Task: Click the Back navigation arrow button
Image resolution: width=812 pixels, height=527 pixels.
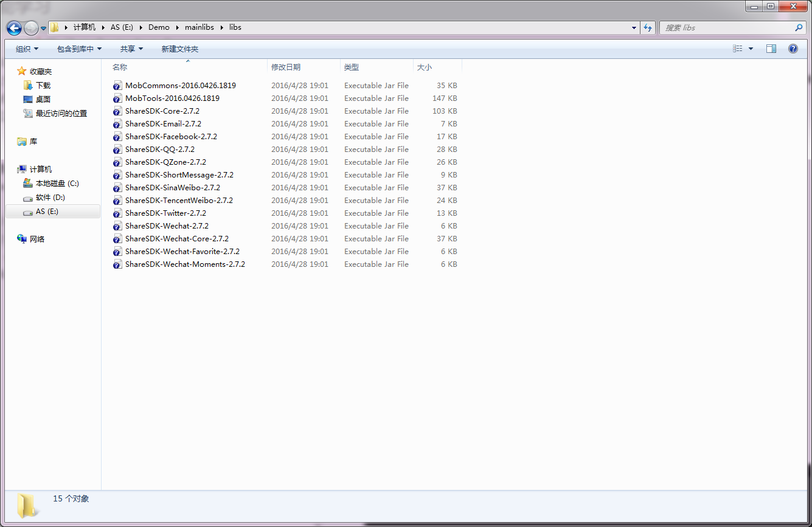Action: tap(14, 28)
